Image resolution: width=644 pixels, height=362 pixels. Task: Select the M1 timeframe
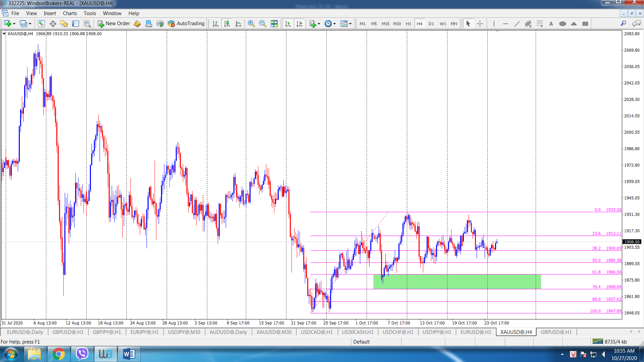click(x=363, y=24)
